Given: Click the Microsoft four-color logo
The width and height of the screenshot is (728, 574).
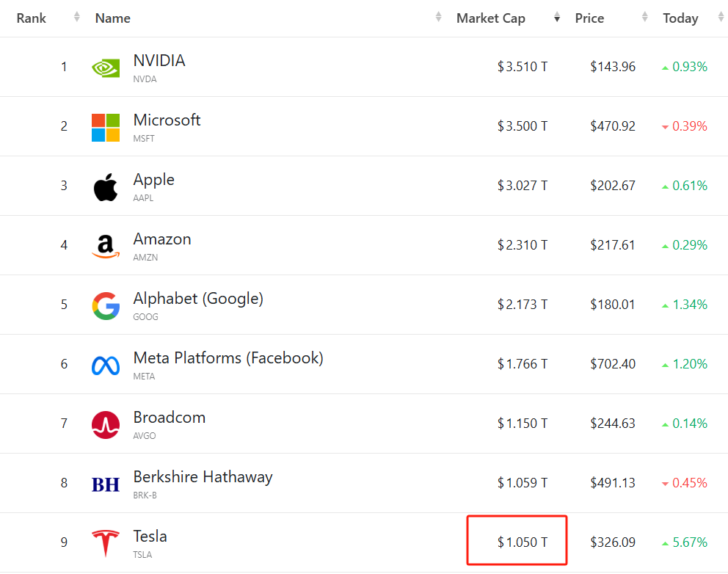Looking at the screenshot, I should [x=106, y=127].
